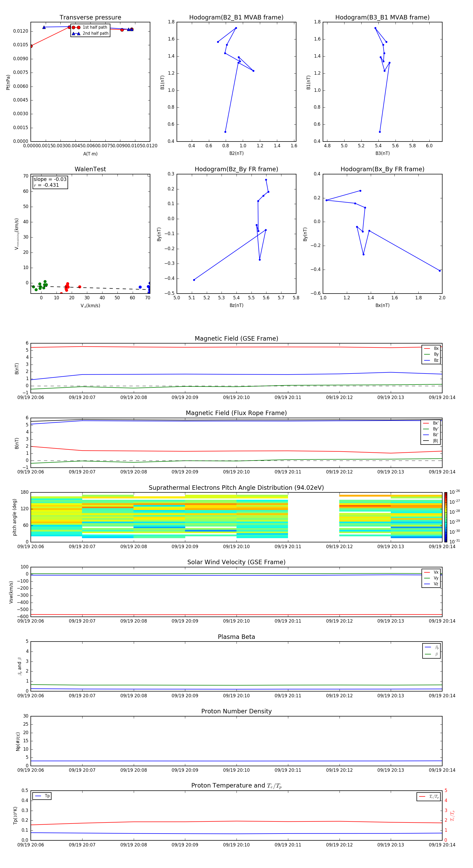Viewport: 473px width, 868px height.
Task: Click the βp entry in the Plasma Beta legend
Action: click(431, 647)
